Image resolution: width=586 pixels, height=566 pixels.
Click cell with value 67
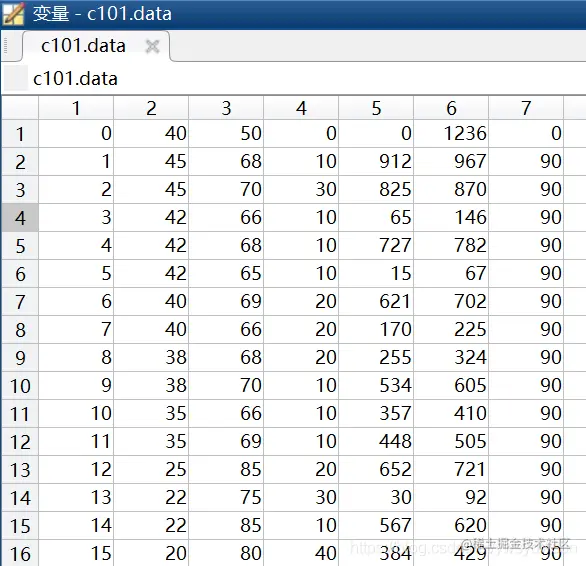point(451,274)
